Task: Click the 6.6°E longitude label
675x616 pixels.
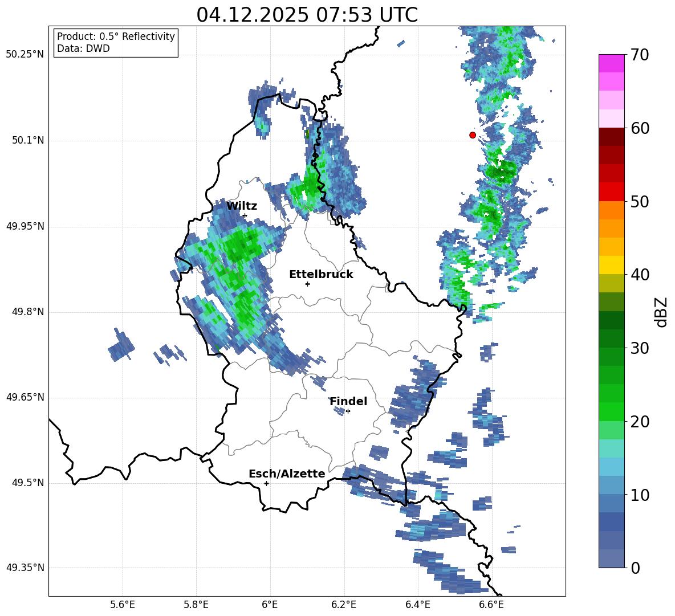Action: tap(491, 605)
